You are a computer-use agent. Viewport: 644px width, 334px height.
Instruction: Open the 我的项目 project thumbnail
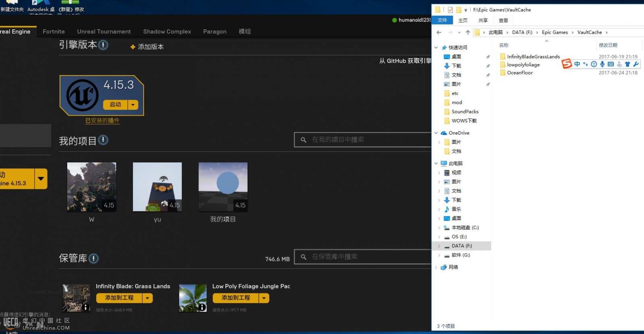[223, 187]
